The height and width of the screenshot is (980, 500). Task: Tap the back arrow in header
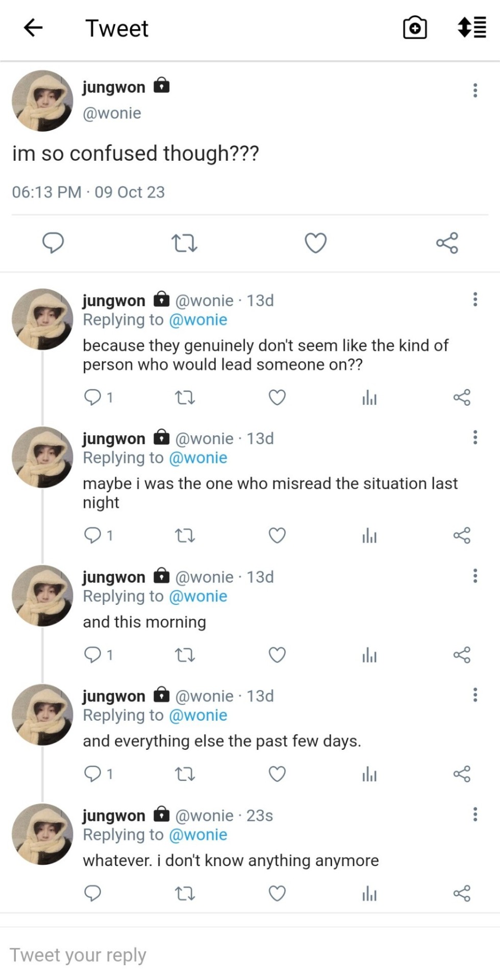[33, 28]
